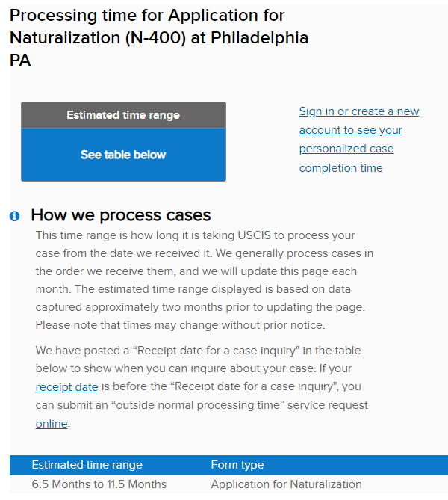The height and width of the screenshot is (500, 448).
Task: Click the account to see your link line
Action: (350, 130)
